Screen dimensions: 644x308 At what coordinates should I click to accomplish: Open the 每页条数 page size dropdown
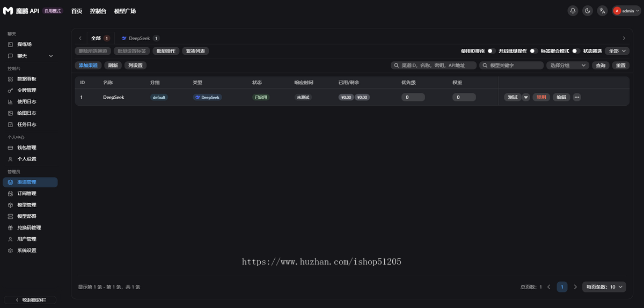[x=604, y=287]
